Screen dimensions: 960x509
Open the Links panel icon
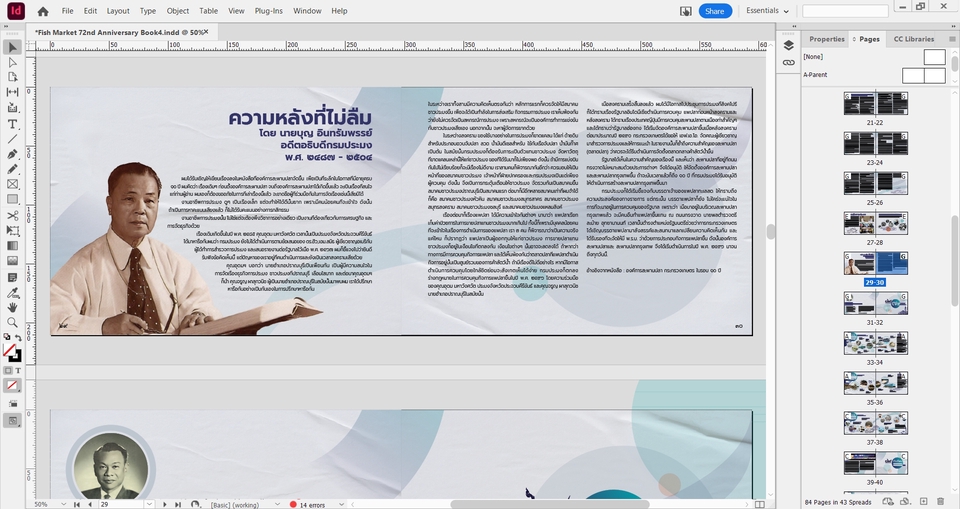(x=789, y=62)
